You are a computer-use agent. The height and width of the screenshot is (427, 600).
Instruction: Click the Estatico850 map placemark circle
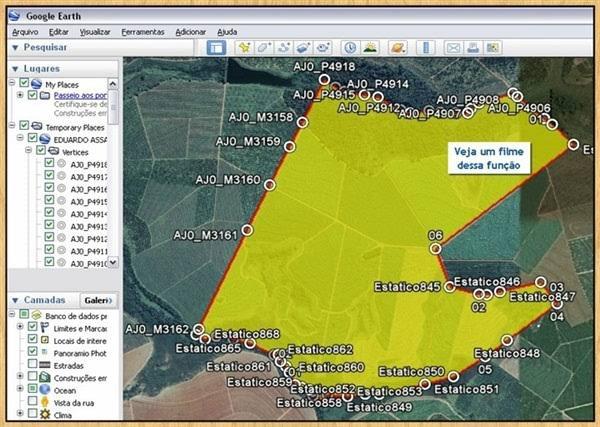click(x=425, y=383)
